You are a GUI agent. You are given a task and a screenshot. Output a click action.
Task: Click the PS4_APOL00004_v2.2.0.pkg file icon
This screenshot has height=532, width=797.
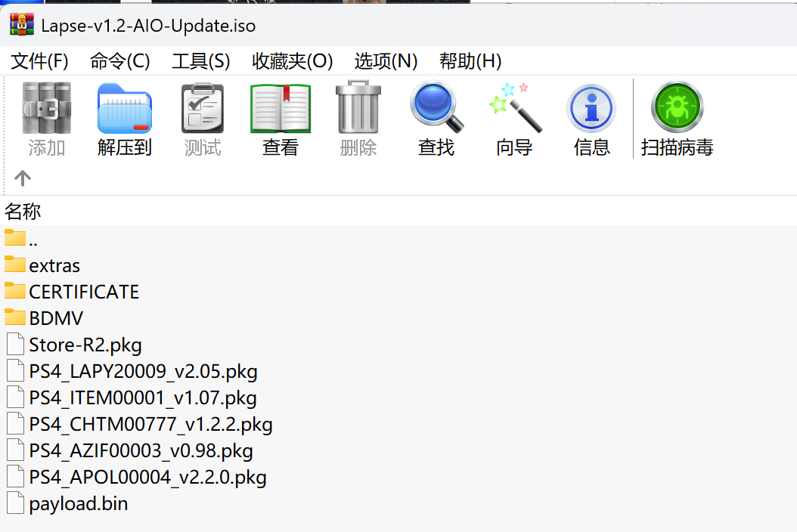pos(15,475)
